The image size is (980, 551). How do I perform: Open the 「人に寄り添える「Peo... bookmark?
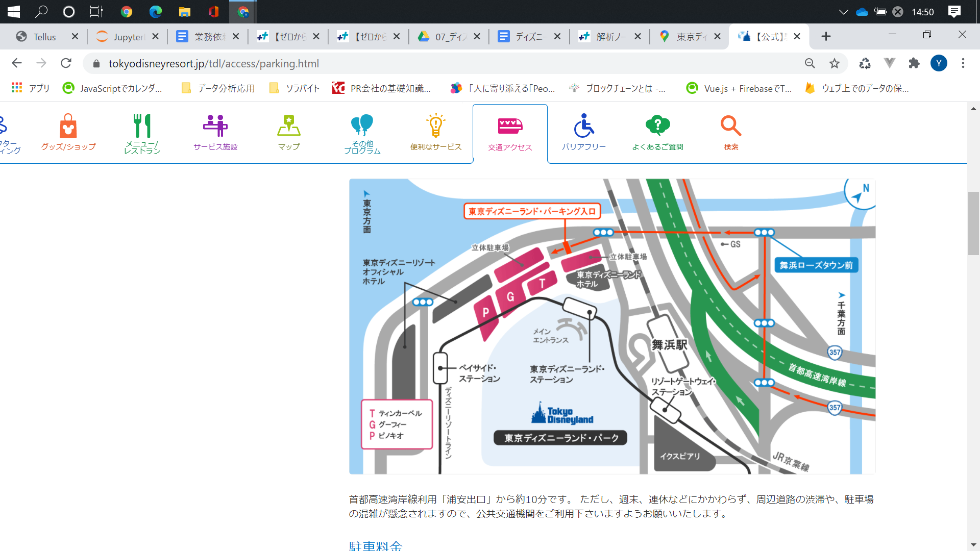[x=503, y=88]
